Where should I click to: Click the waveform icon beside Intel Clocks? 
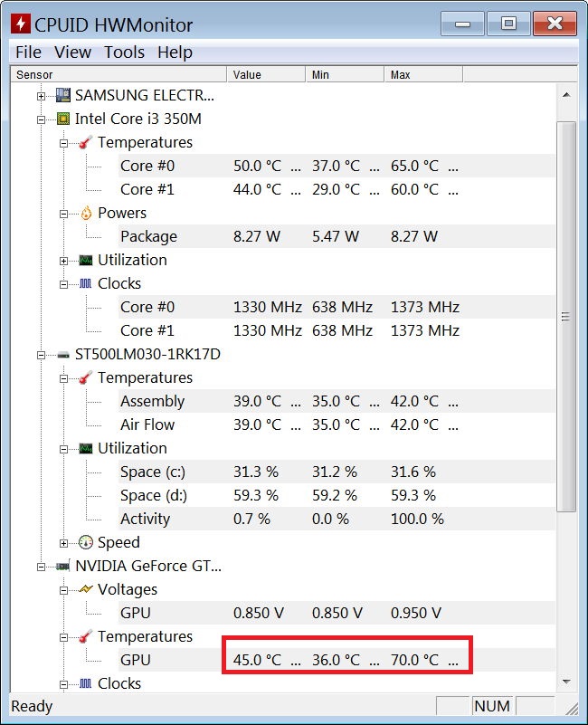point(86,283)
